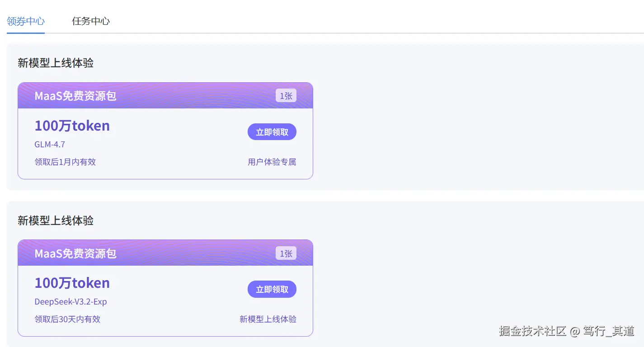Open the 任务中心 tab
644x347 pixels.
(91, 21)
